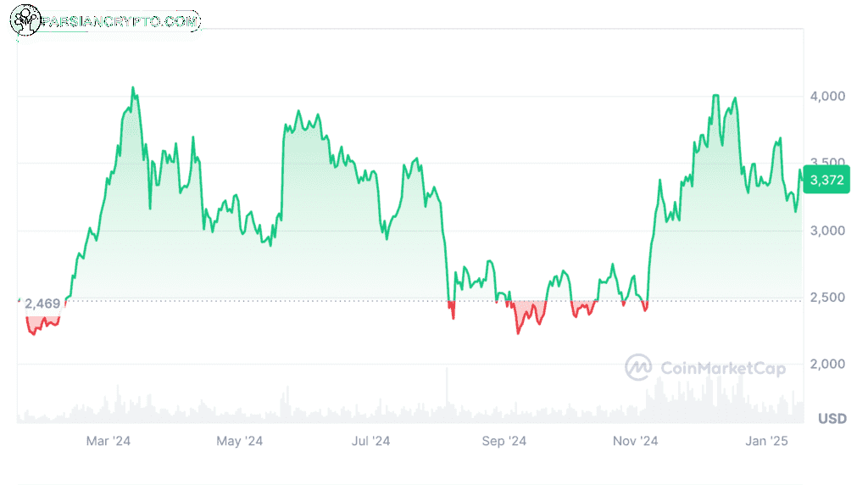The width and height of the screenshot is (868, 485).
Task: Click the March 2024 price peak above 4,000
Action: point(133,88)
